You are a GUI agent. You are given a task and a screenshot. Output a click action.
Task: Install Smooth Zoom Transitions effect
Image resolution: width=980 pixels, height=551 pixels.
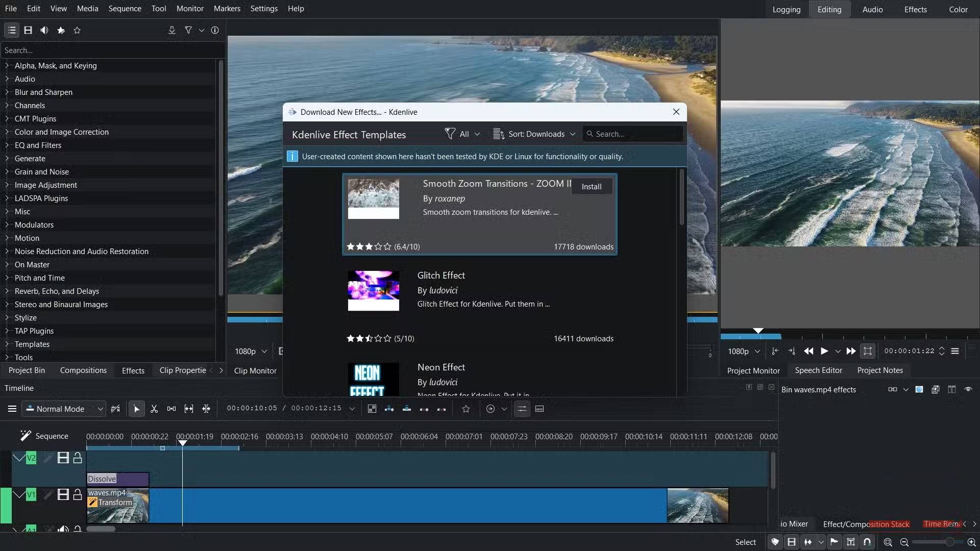point(591,186)
